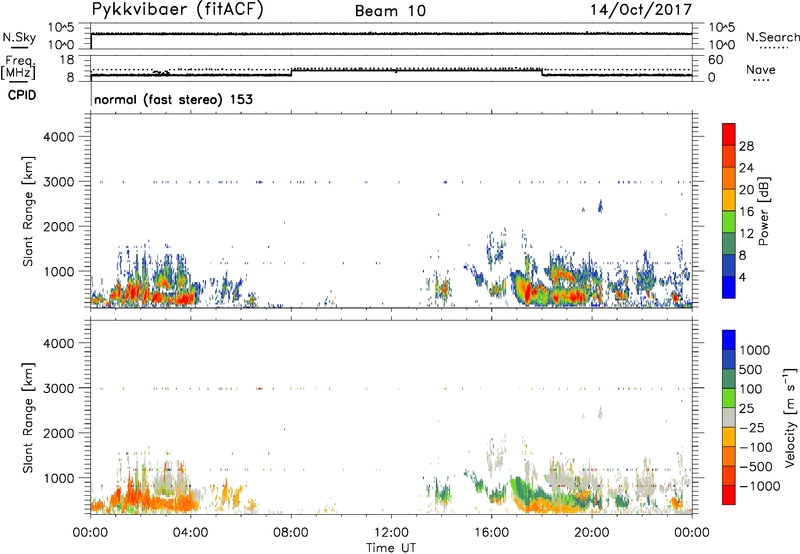Pick the yellow 16–20 dB Power colorbar segment

(x=729, y=200)
